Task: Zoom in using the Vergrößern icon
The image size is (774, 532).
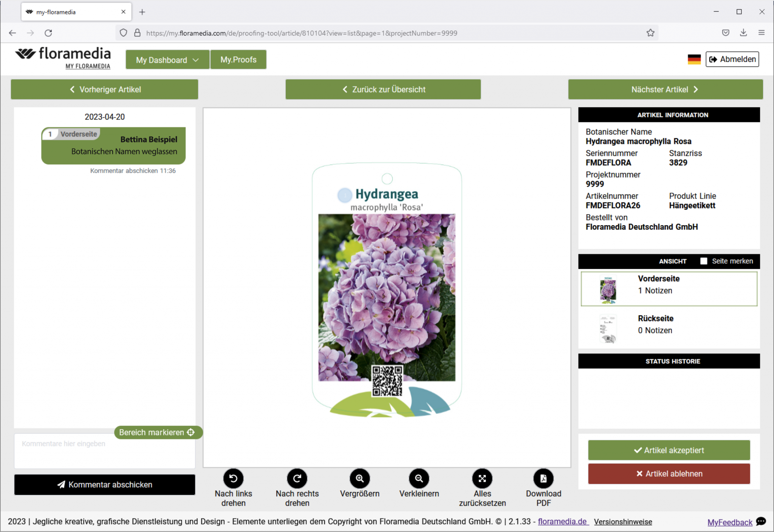Action: click(359, 478)
